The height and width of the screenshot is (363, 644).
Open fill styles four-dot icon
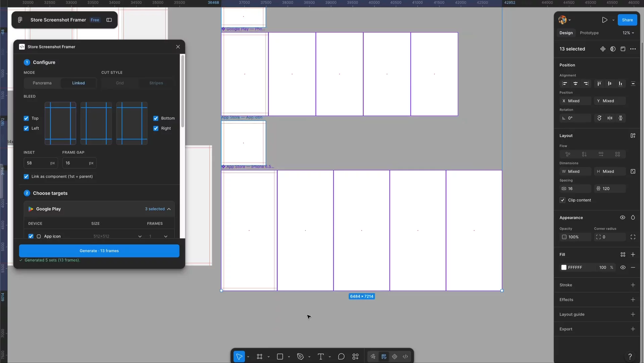(623, 254)
